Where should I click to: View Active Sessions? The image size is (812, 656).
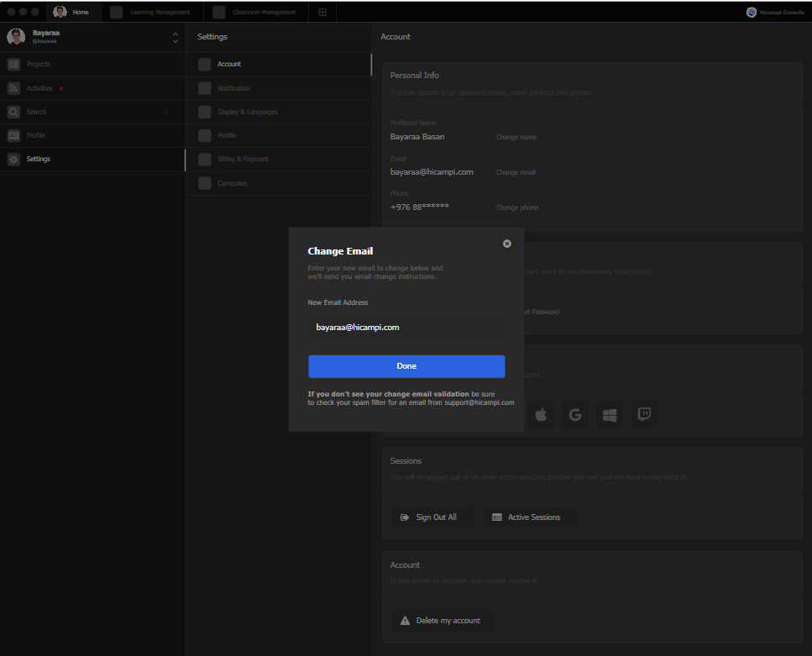pos(527,517)
